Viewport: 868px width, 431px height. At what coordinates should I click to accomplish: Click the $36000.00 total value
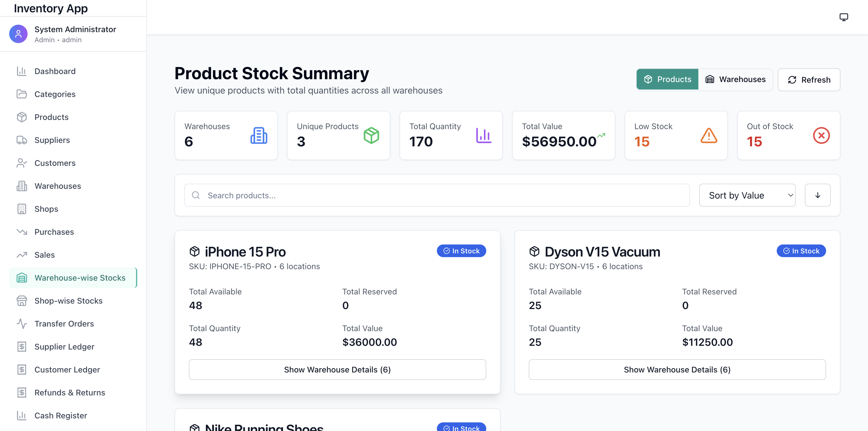(x=370, y=342)
